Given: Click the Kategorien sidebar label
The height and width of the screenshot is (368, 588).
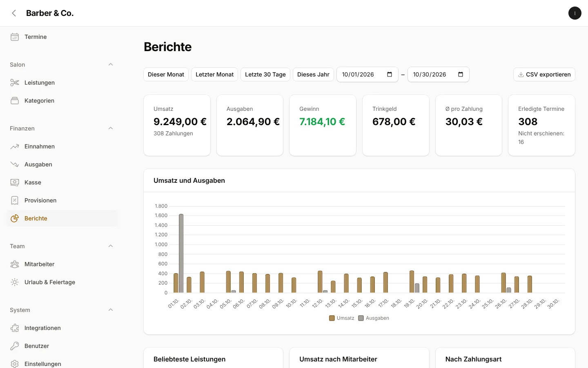Looking at the screenshot, I should click(x=39, y=101).
